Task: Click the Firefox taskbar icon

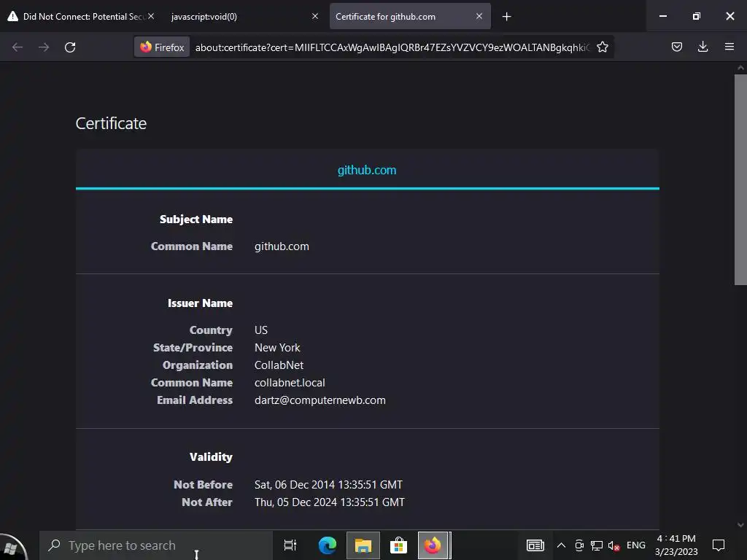Action: [x=433, y=545]
